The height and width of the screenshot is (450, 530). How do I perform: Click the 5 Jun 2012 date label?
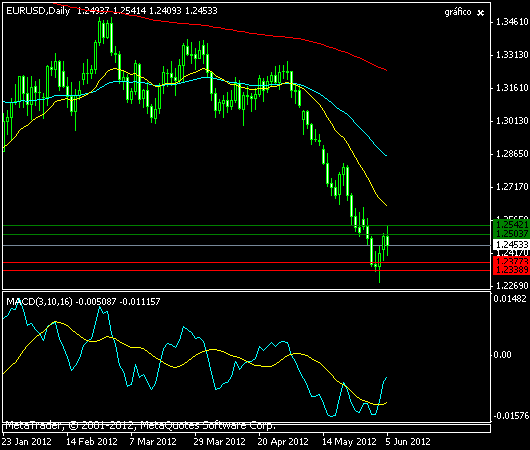click(408, 442)
